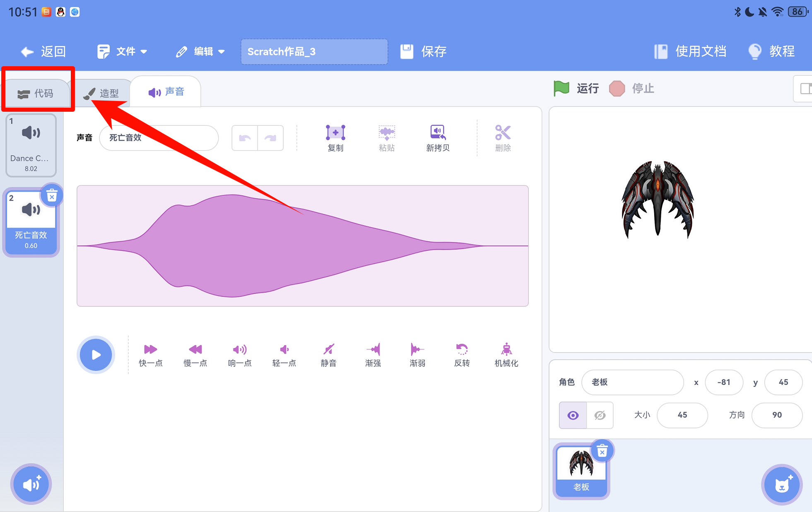Viewport: 812px width, 512px height.
Task: Click the add sprite cat button
Action: pos(781,484)
